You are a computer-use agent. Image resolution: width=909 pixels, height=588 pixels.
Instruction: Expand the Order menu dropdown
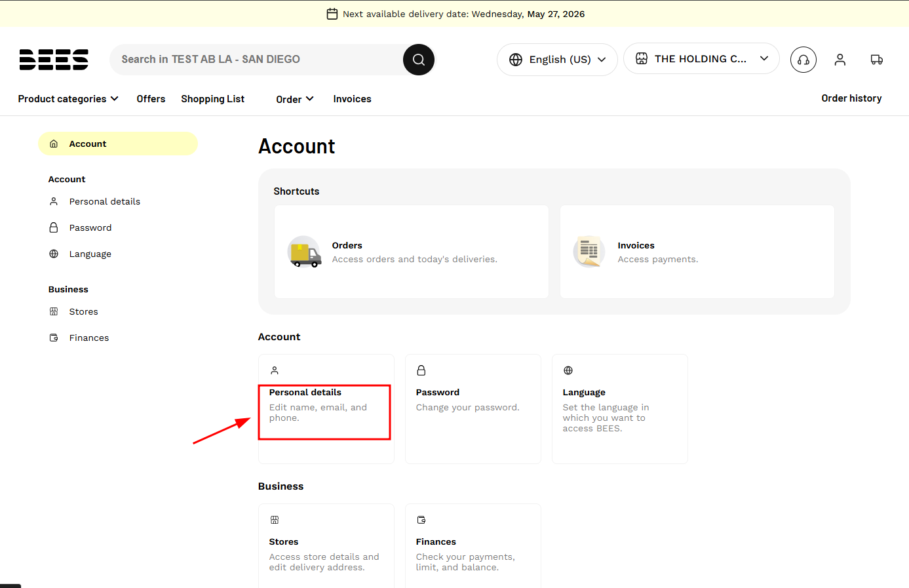click(x=295, y=99)
